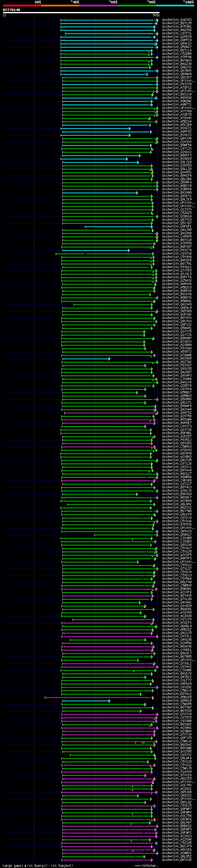Select the UniRef100_B9IMU5 label
This screenshot has height=868, width=197.
177,358
